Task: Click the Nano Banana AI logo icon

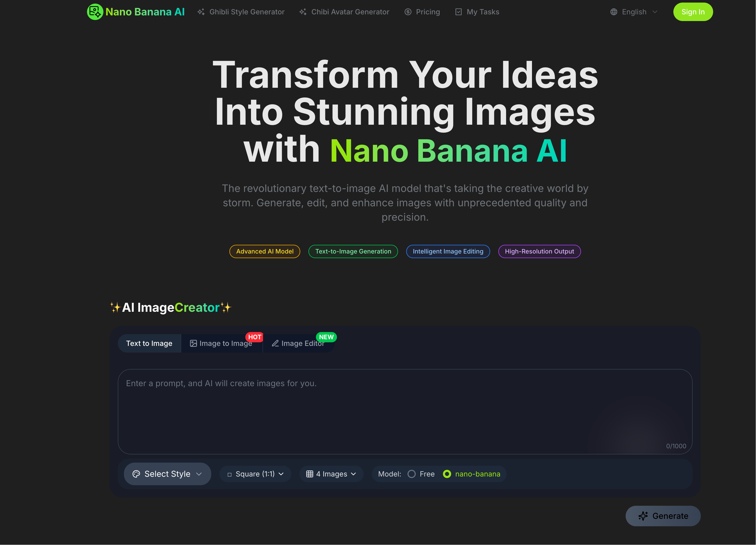Action: click(x=95, y=12)
